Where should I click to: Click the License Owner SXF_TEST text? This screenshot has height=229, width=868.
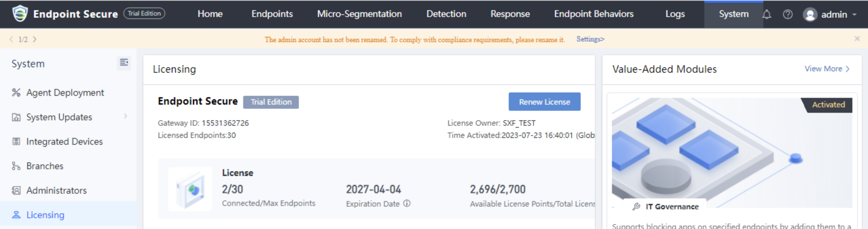click(491, 123)
